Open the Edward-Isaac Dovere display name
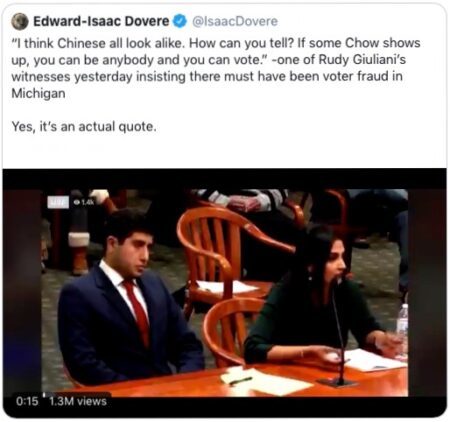 [101, 22]
